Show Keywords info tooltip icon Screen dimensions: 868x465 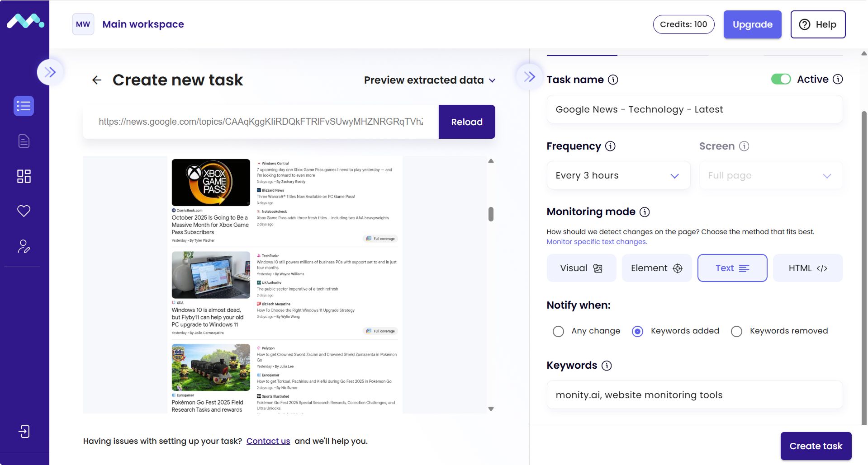607,366
